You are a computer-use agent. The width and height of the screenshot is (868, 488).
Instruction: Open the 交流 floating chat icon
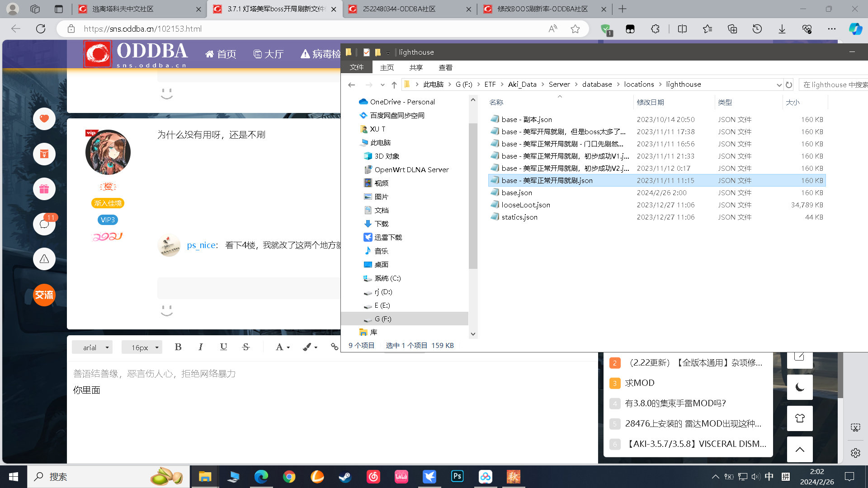44,295
